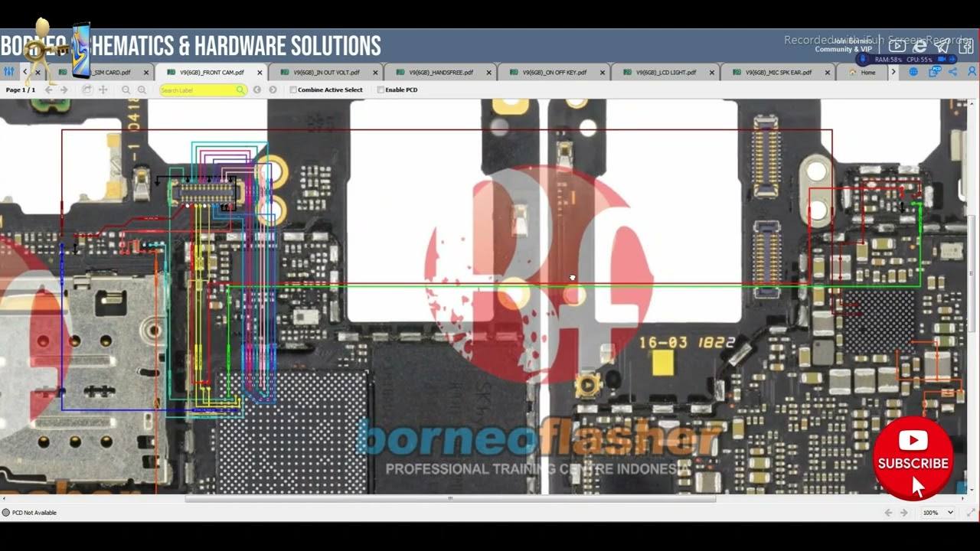Toggle the Enable PCD checkbox
This screenshot has height=551, width=980.
[x=381, y=90]
